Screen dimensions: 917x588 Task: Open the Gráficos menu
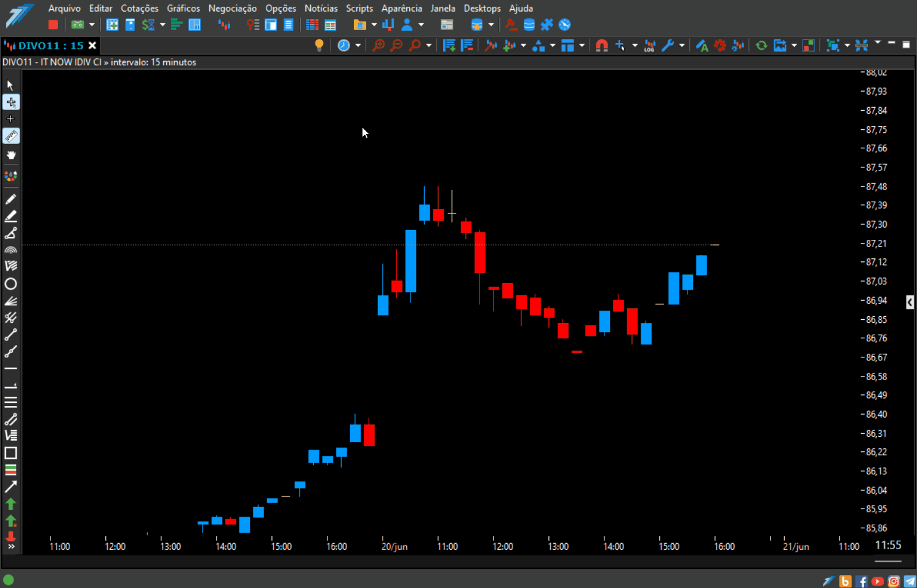coord(183,8)
